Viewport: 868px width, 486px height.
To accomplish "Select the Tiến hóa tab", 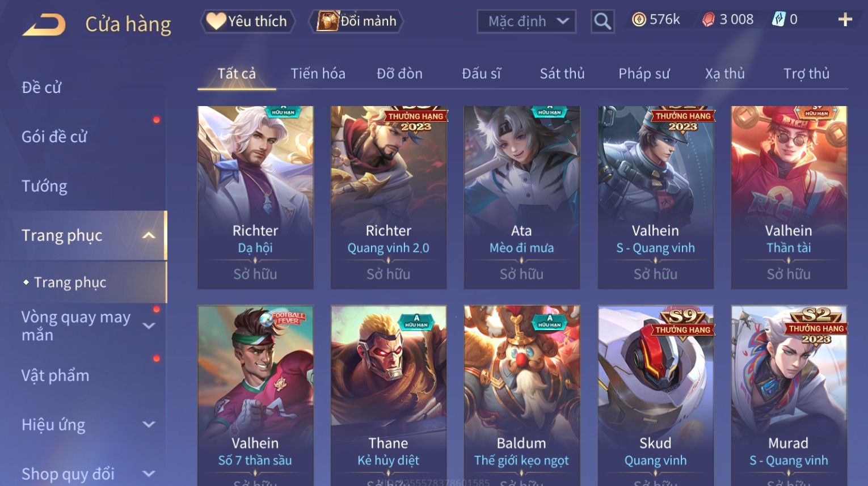I will pos(318,74).
